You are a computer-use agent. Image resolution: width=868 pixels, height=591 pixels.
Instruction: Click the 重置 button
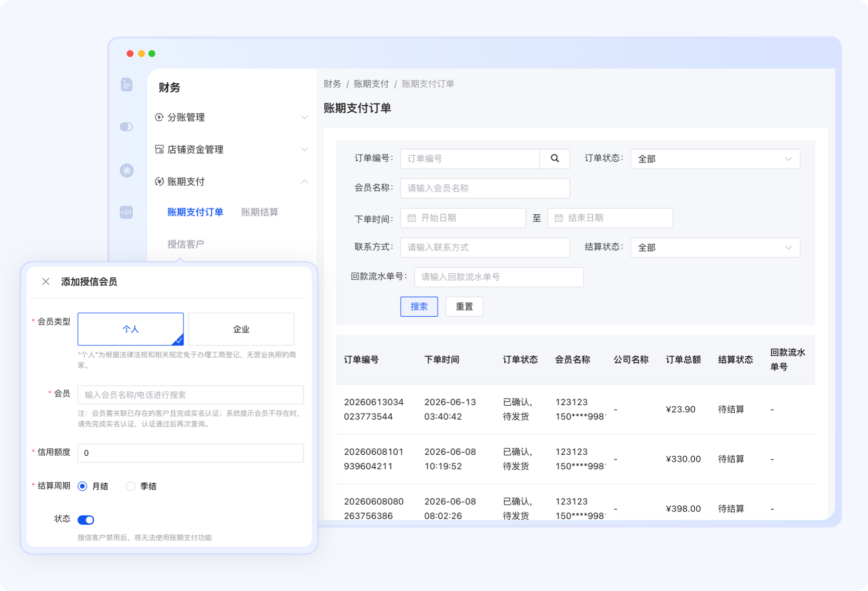pyautogui.click(x=464, y=306)
